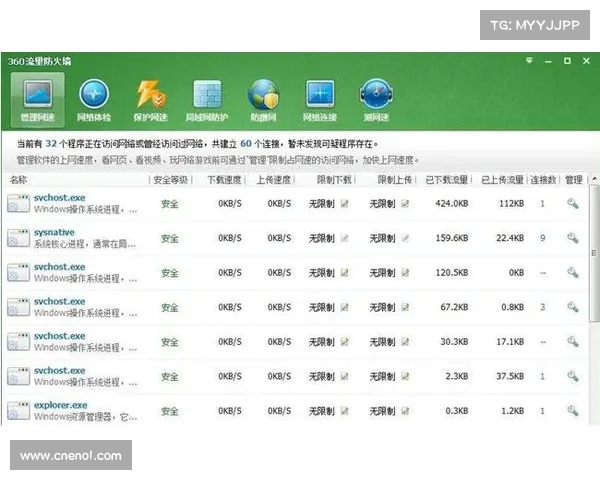Open manage tool for svchost.exe with 67.2KB downloaded
600x480 pixels.
[x=573, y=307]
